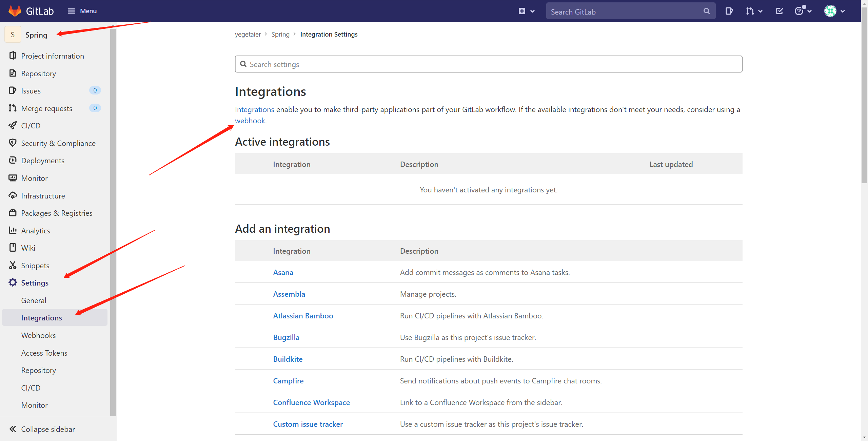Open Confluence Workspace integration
Image resolution: width=868 pixels, height=441 pixels.
[311, 402]
